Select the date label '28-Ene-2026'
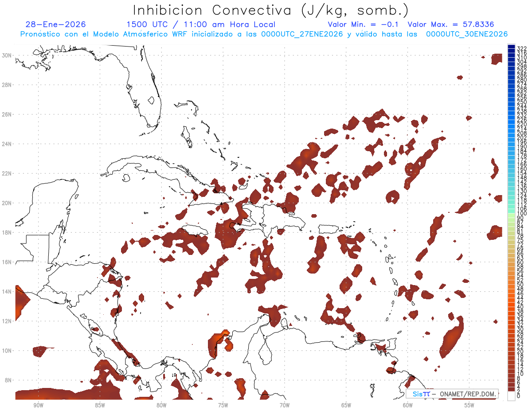The image size is (532, 411). click(x=56, y=25)
